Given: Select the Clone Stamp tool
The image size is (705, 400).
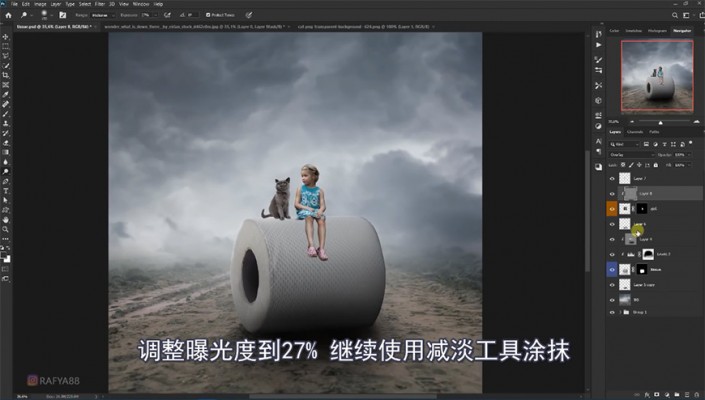Looking at the screenshot, I should click(5, 124).
